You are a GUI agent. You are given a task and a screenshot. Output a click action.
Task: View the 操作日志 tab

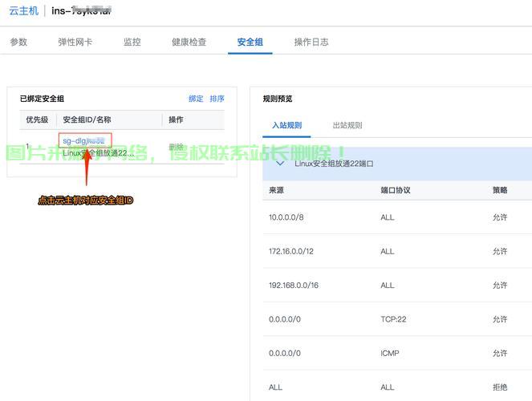[x=311, y=42]
